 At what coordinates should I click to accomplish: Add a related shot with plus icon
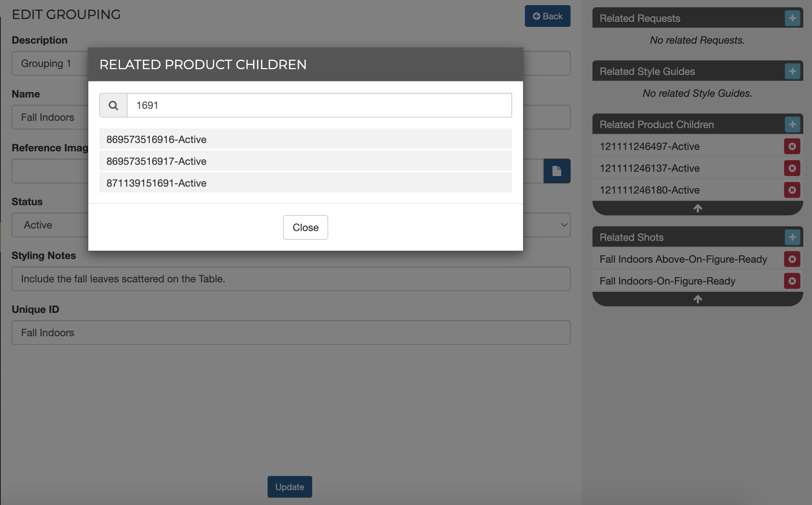point(792,237)
